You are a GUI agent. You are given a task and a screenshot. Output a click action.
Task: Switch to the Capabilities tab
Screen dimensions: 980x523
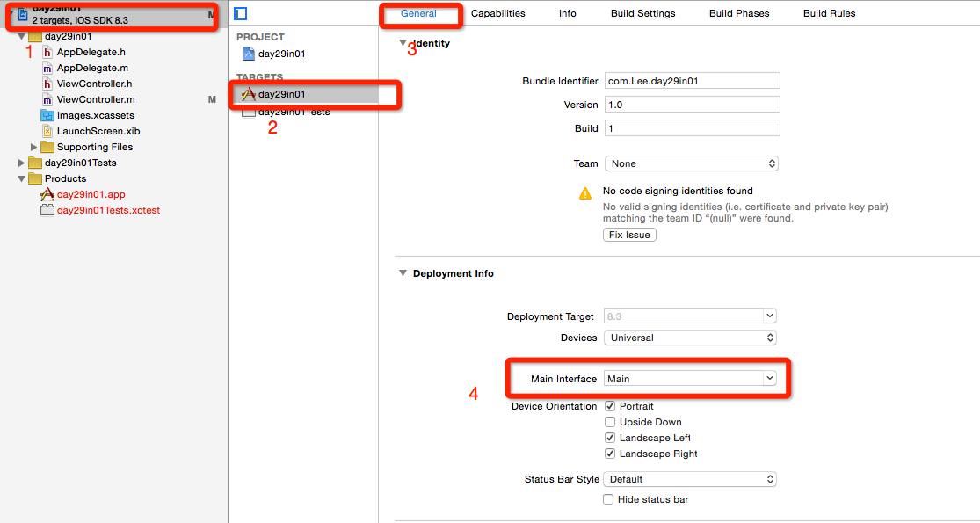click(x=498, y=14)
